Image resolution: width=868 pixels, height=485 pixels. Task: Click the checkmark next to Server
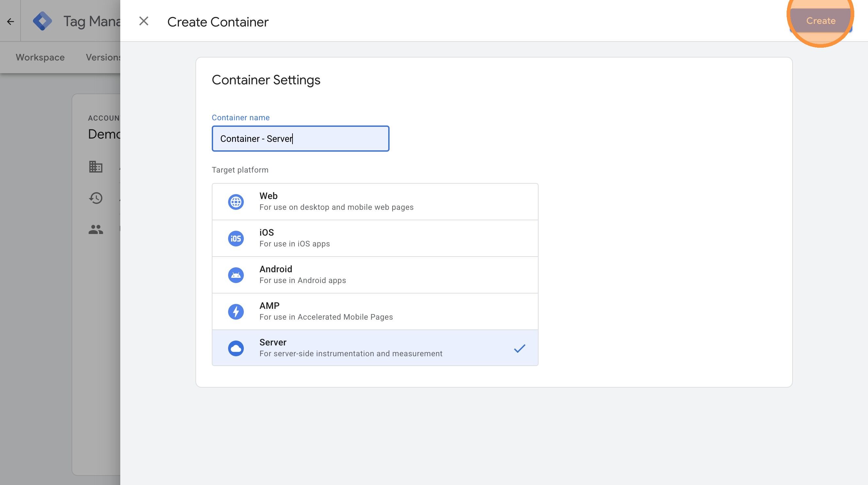point(519,348)
